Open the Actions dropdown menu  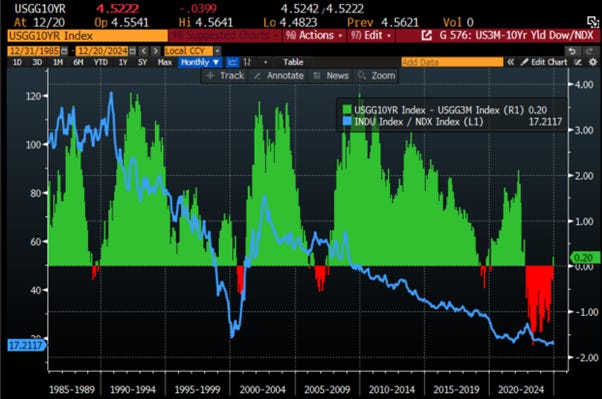314,36
